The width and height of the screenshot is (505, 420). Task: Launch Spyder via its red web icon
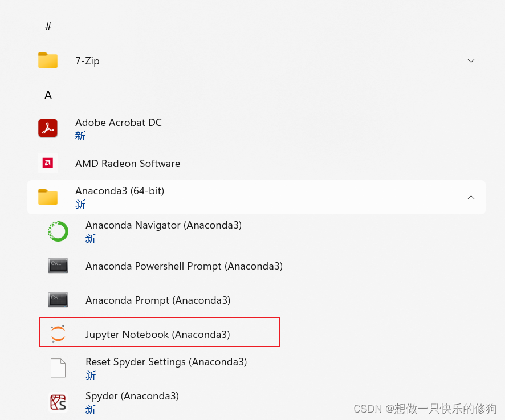[x=58, y=402]
